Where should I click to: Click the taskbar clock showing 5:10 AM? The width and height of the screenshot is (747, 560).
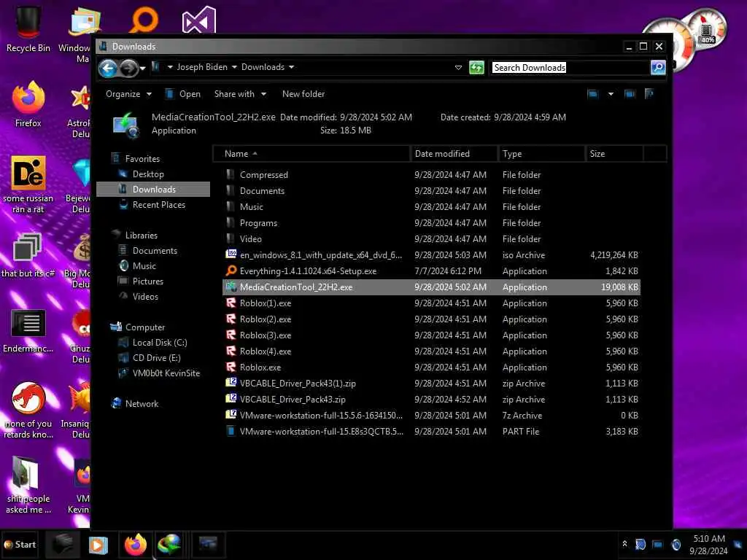click(x=709, y=545)
